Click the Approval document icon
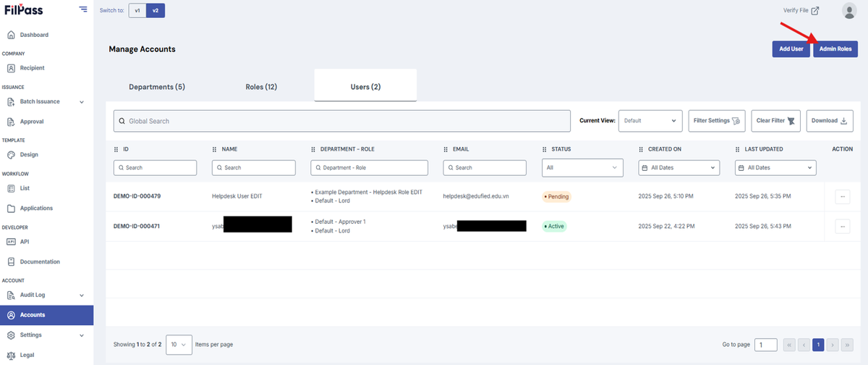 (11, 122)
